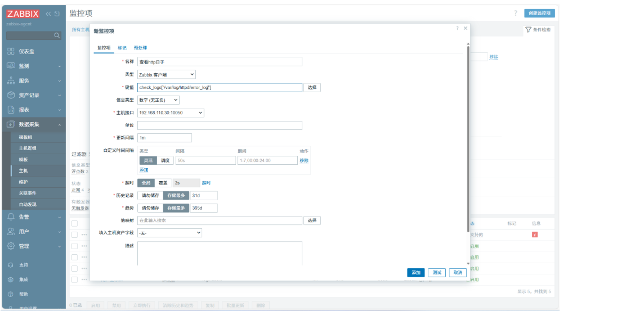The image size is (644, 311).
Task: Click the 帮助 question icon in the sidebar
Action: tap(11, 294)
